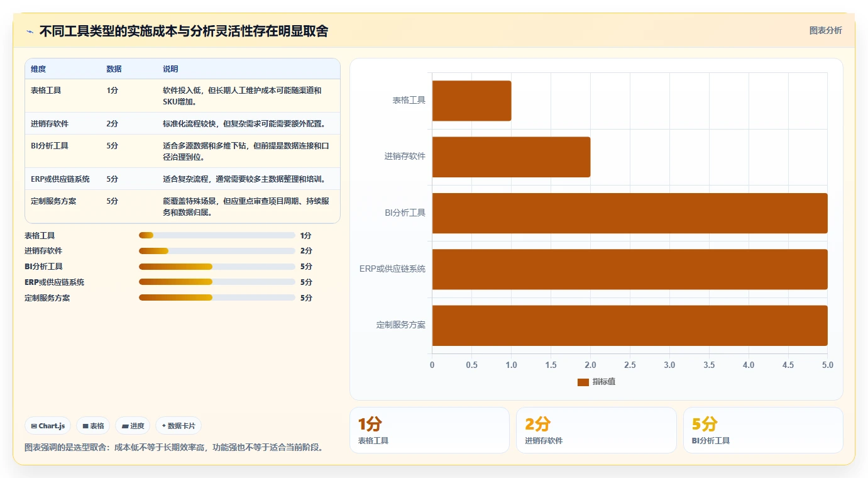Click description starting 能覆盖特殊场景

point(246,207)
